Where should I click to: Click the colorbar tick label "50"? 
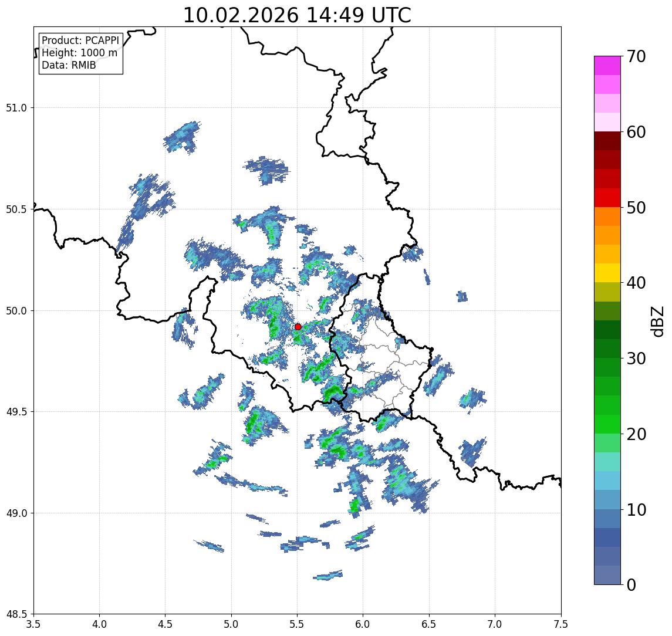636,208
